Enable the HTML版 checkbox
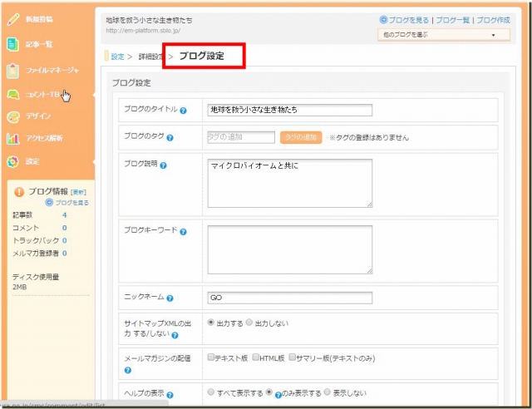532x409 pixels. (x=256, y=357)
